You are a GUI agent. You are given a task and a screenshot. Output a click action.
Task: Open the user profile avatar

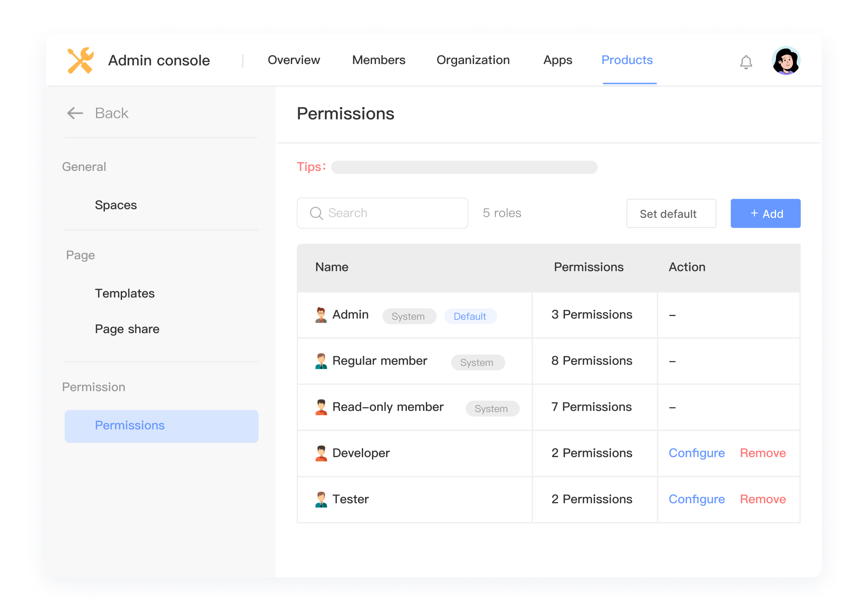tap(785, 61)
